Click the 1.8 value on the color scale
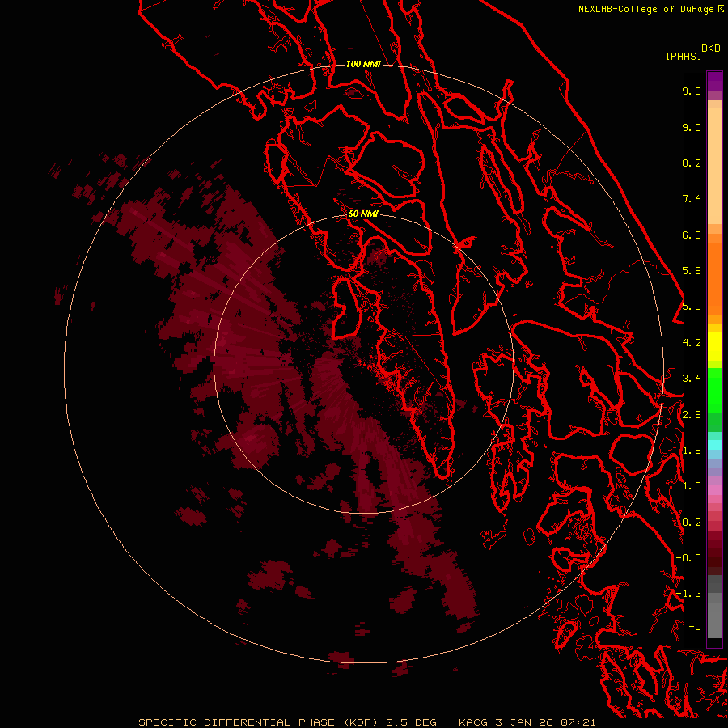Screen dimensions: 728x728 [x=692, y=451]
